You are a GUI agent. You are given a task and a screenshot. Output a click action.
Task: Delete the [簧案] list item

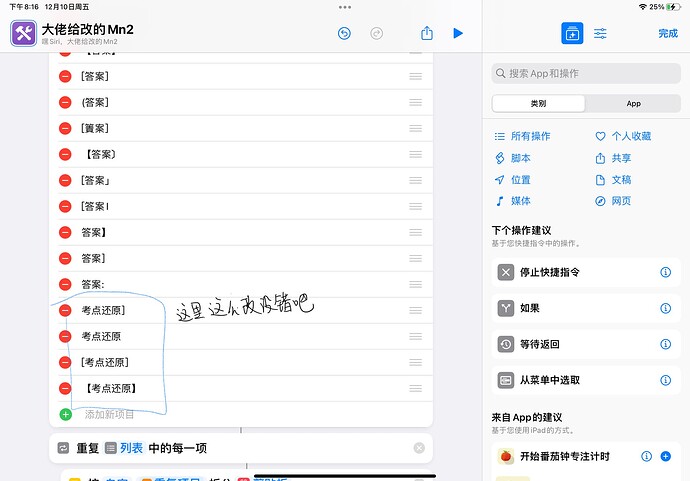tap(65, 129)
